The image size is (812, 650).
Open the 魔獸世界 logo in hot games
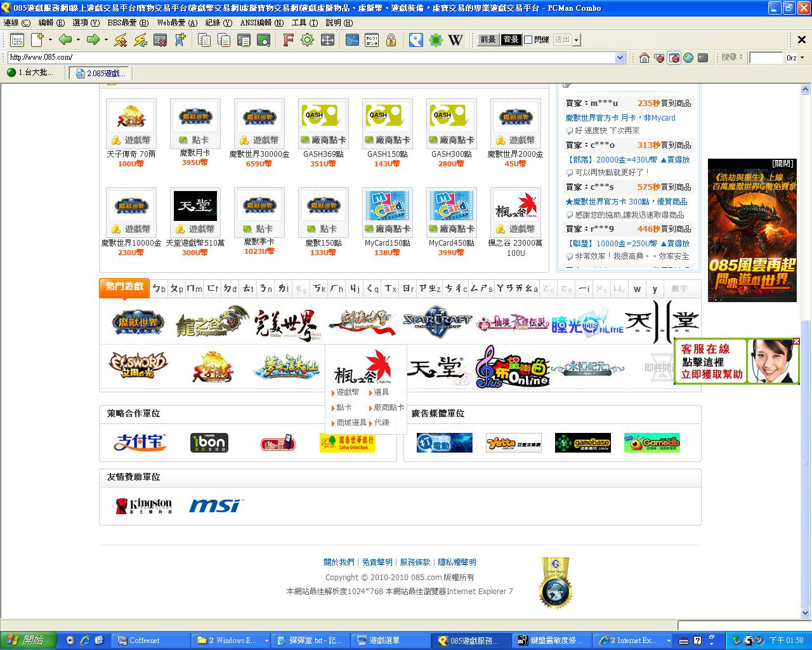tap(138, 322)
